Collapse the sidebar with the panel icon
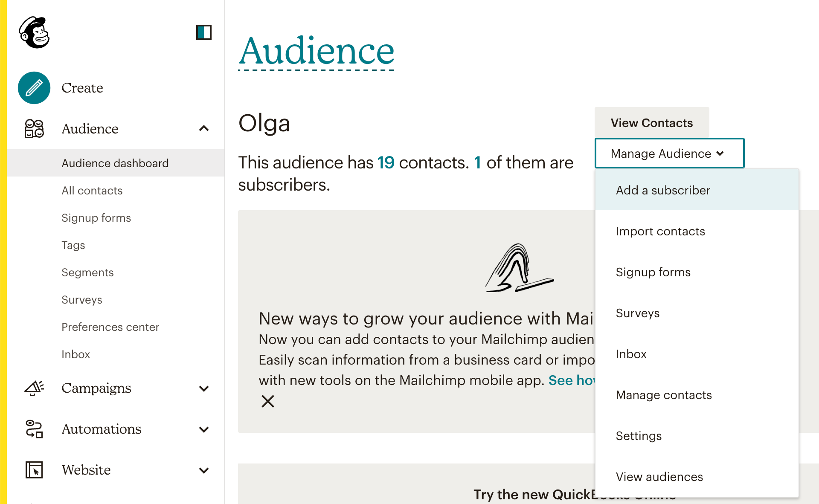 click(x=203, y=33)
